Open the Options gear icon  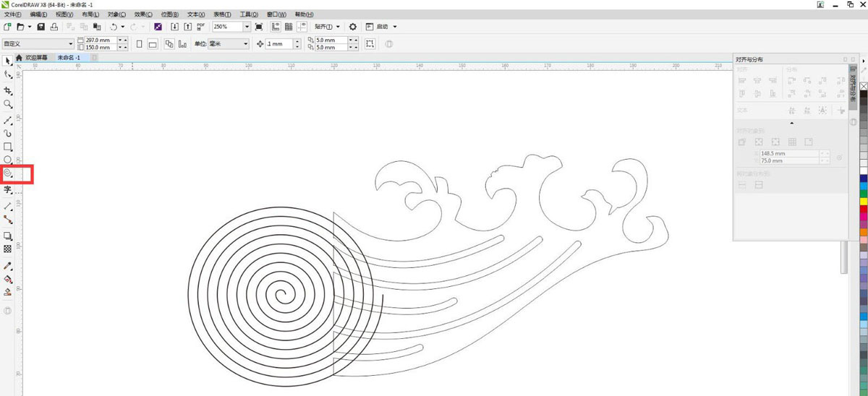[x=353, y=27]
